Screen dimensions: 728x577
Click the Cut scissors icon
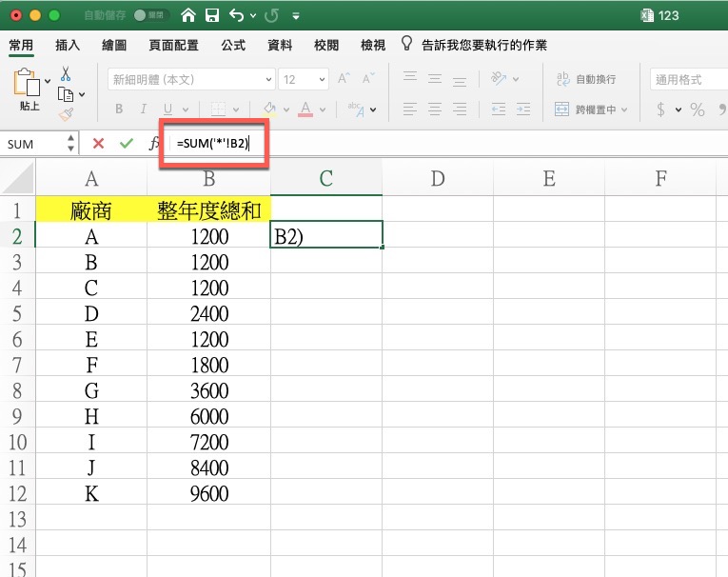pyautogui.click(x=66, y=73)
